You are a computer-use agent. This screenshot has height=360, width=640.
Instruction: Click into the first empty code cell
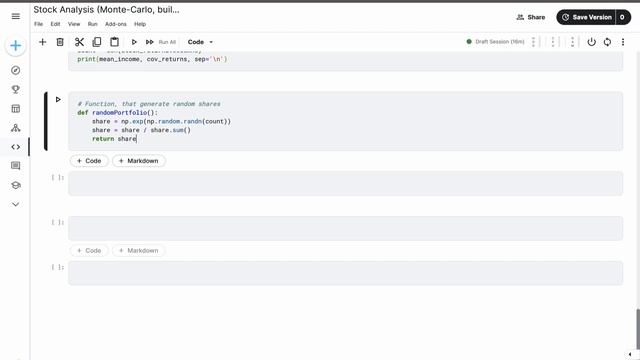345,183
